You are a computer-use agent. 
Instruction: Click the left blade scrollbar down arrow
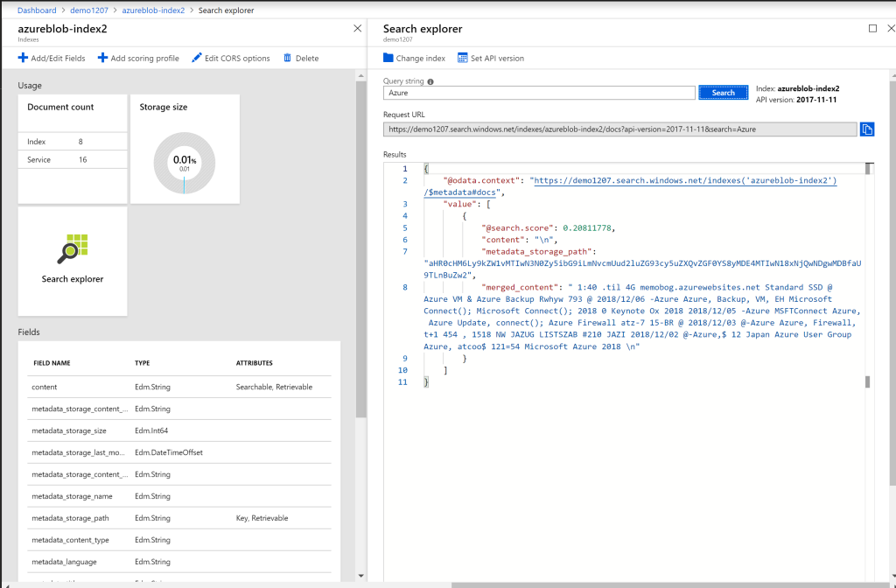tap(360, 576)
